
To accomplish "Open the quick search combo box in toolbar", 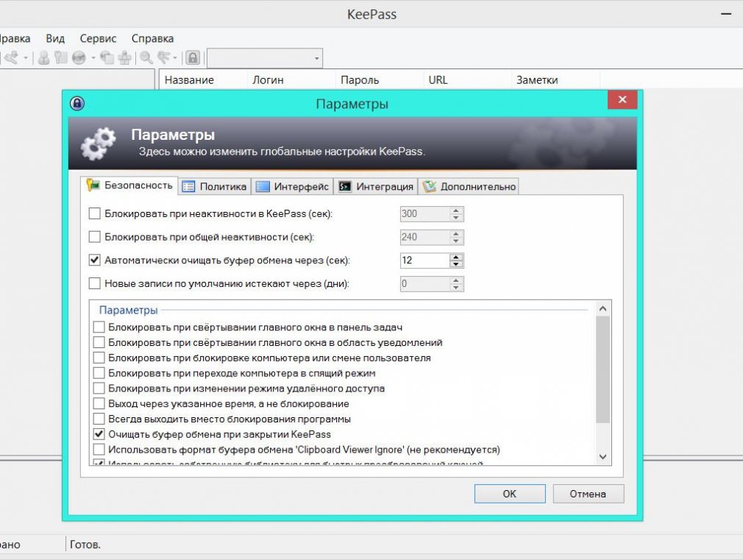I will (x=265, y=58).
